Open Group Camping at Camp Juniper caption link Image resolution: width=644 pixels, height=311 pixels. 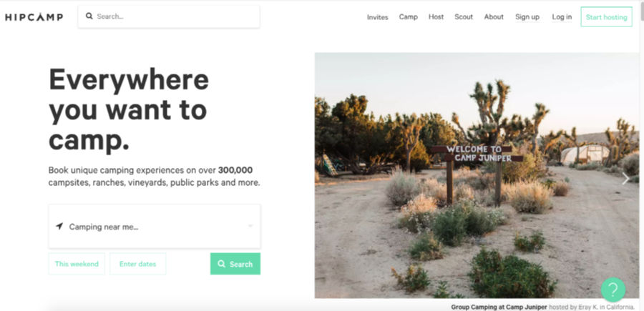pyautogui.click(x=499, y=307)
